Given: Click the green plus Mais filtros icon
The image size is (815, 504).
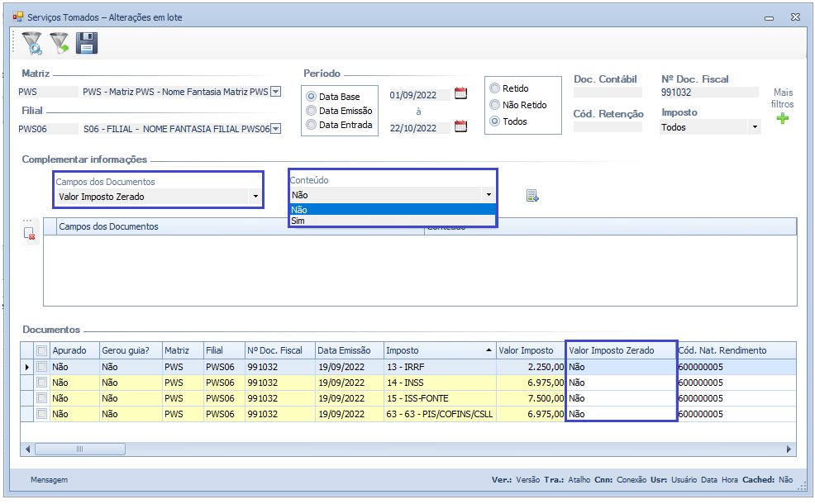Looking at the screenshot, I should 782,119.
